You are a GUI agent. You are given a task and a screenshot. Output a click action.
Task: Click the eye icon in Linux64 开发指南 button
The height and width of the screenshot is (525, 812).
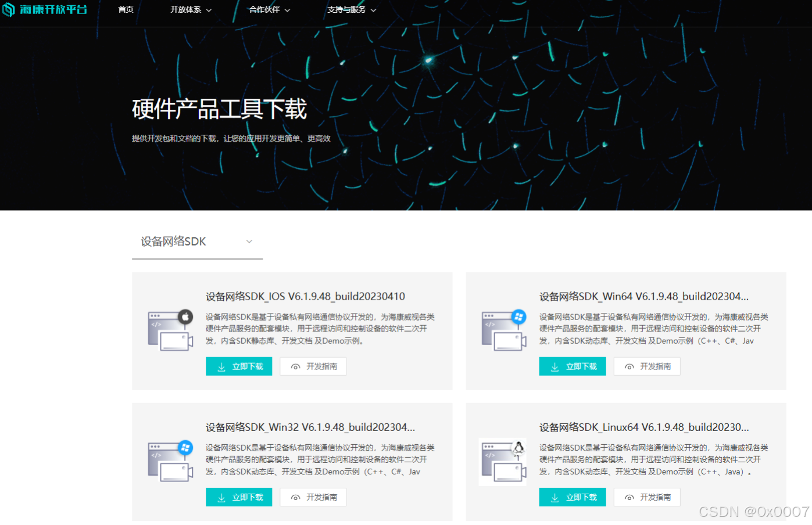point(629,498)
